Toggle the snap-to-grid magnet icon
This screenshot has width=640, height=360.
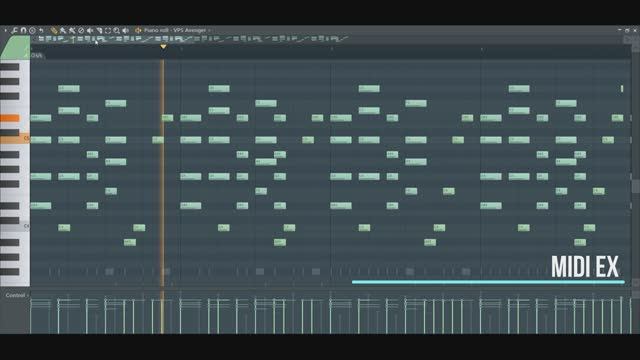click(23, 30)
